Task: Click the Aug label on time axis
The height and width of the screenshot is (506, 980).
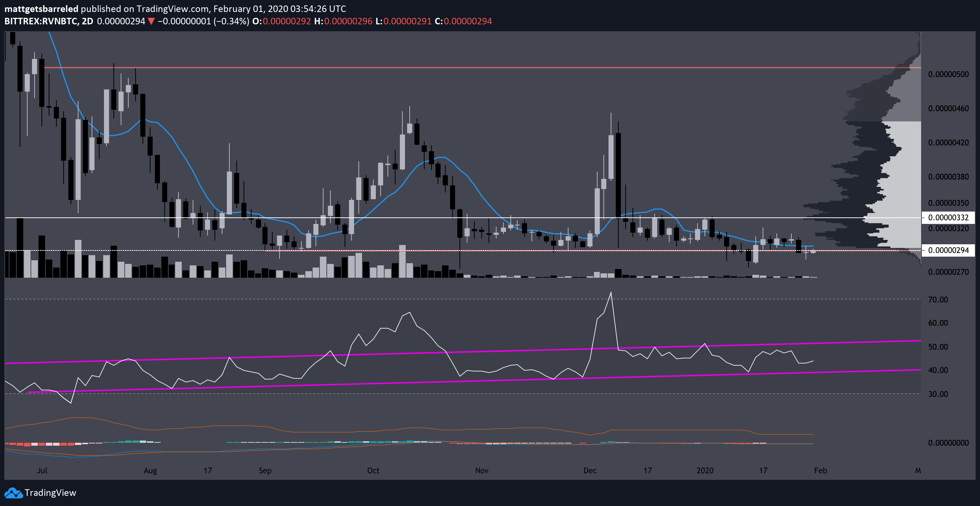Action: pyautogui.click(x=150, y=471)
